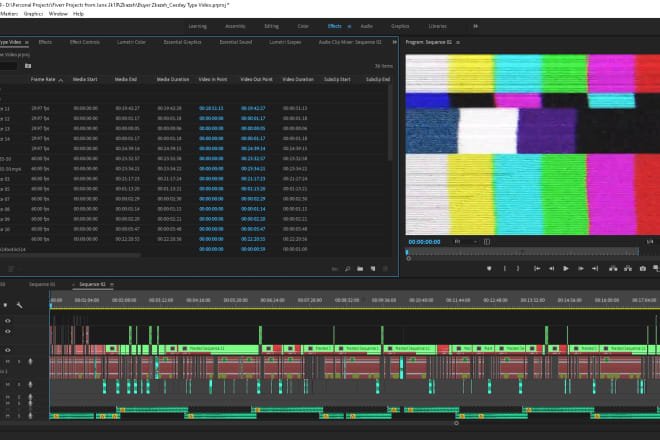Click the settings icon beside the Fit zoom control
The height and width of the screenshot is (440, 660).
tap(487, 242)
